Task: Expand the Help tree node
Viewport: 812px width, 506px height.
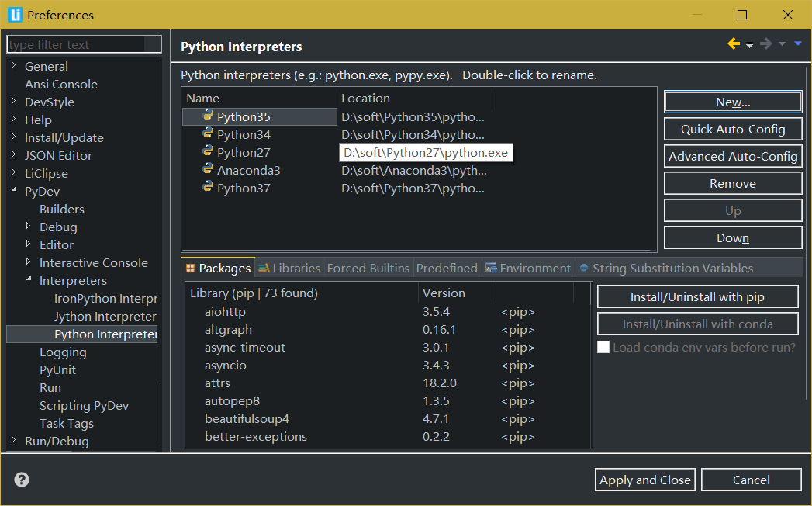Action: click(x=13, y=119)
